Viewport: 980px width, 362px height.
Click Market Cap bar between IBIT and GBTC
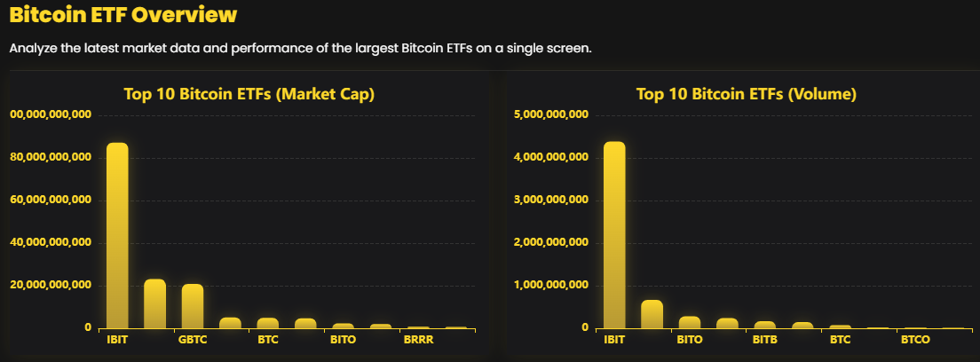tap(155, 303)
